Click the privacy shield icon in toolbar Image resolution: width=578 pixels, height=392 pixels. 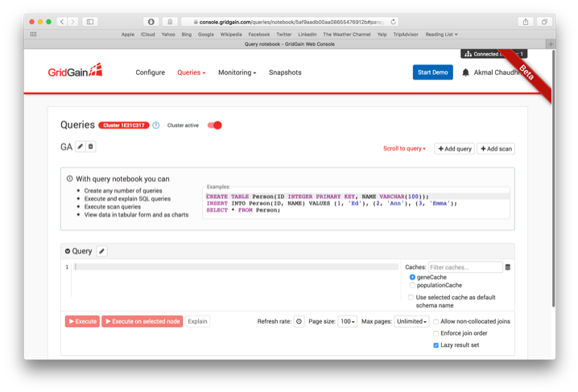(151, 22)
